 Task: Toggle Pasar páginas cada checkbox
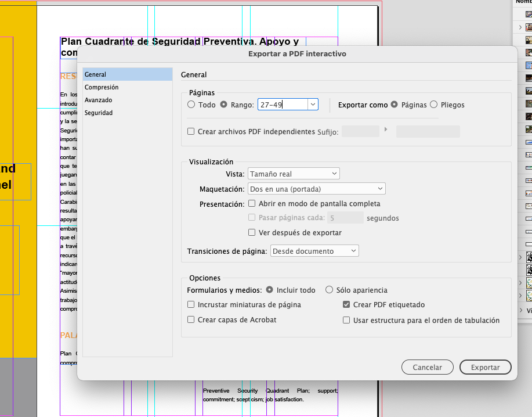252,217
